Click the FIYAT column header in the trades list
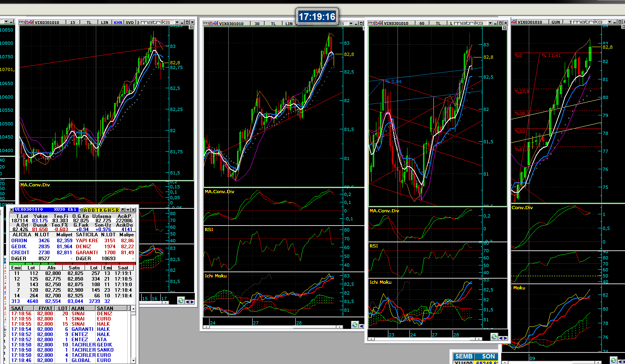The width and height of the screenshot is (625, 364). [x=45, y=309]
